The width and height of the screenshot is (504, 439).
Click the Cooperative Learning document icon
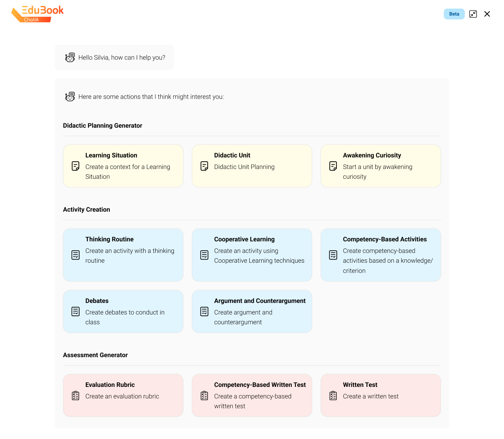pyautogui.click(x=204, y=255)
